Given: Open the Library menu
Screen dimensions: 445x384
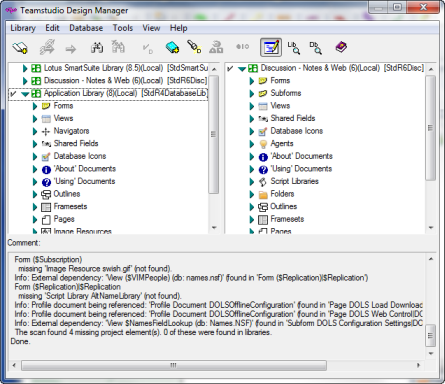Looking at the screenshot, I should [x=23, y=28].
